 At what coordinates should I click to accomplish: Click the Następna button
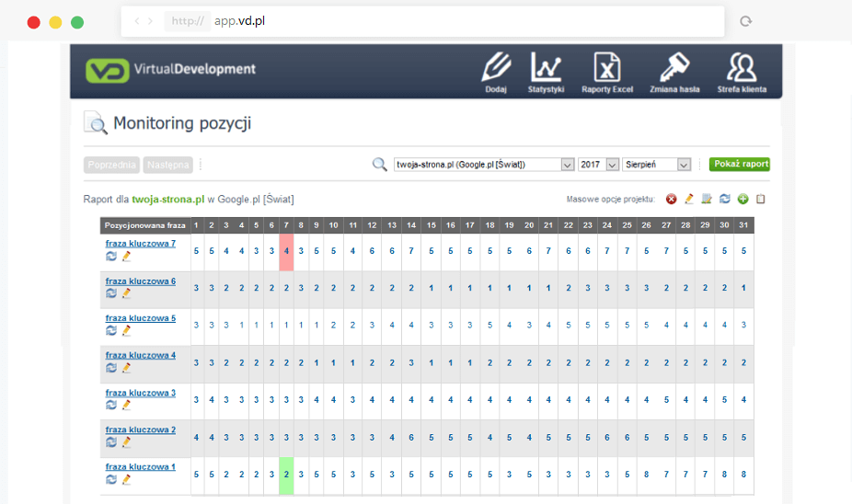click(167, 165)
